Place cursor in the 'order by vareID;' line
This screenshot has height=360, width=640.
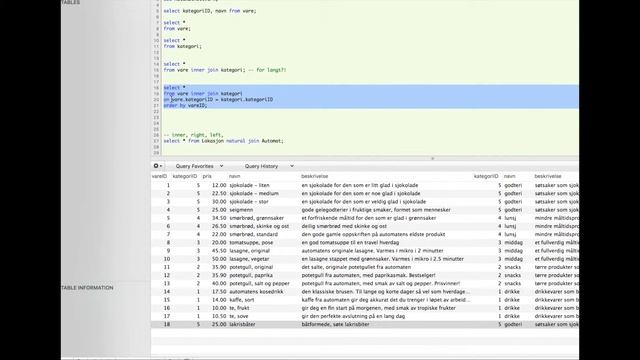(x=185, y=105)
